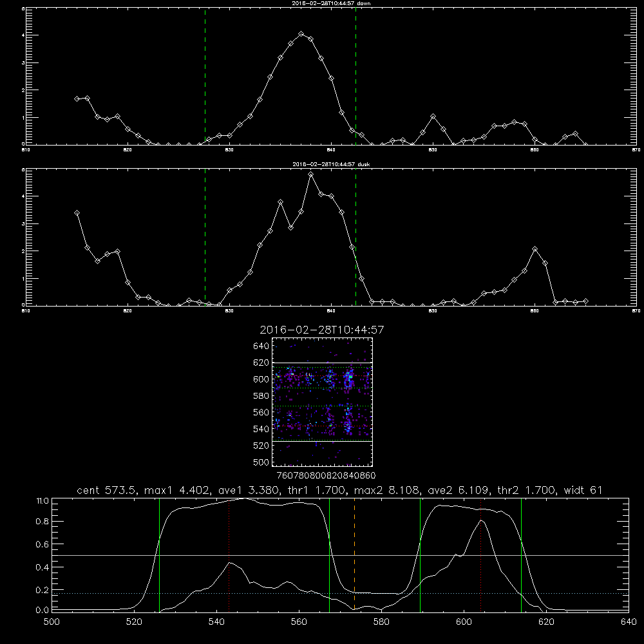Click the 'thr2 1.700' value in the bottom title
This screenshot has height=644, width=644.
(527, 490)
